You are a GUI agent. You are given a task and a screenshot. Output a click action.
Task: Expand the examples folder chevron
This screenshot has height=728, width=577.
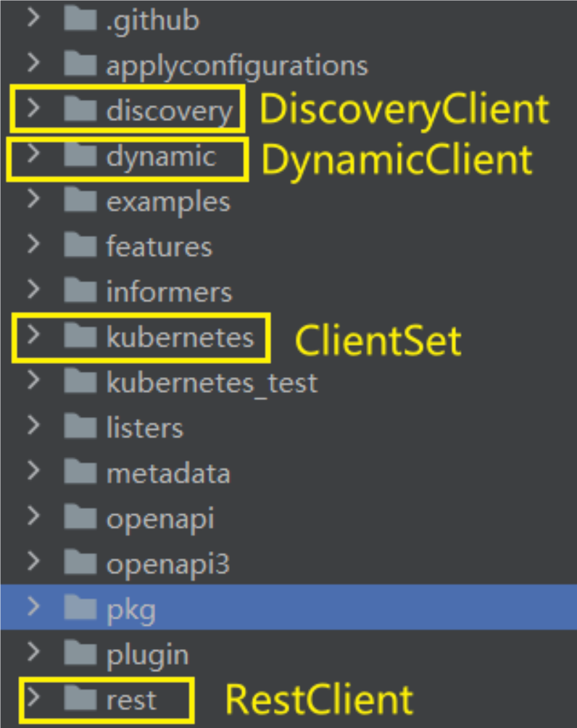click(x=33, y=200)
